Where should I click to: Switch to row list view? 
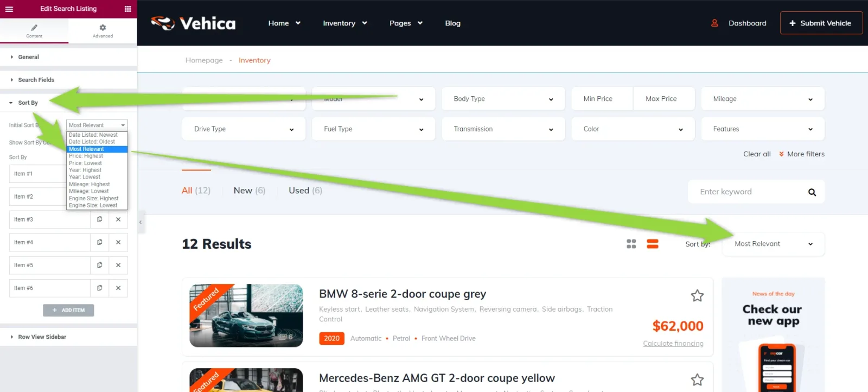(x=653, y=244)
